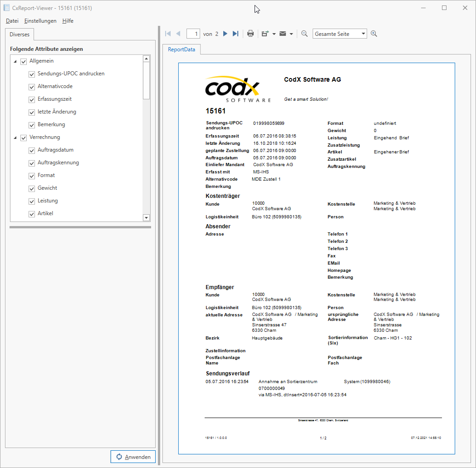
Task: Click the CodX Software logo in the report
Action: click(238, 89)
